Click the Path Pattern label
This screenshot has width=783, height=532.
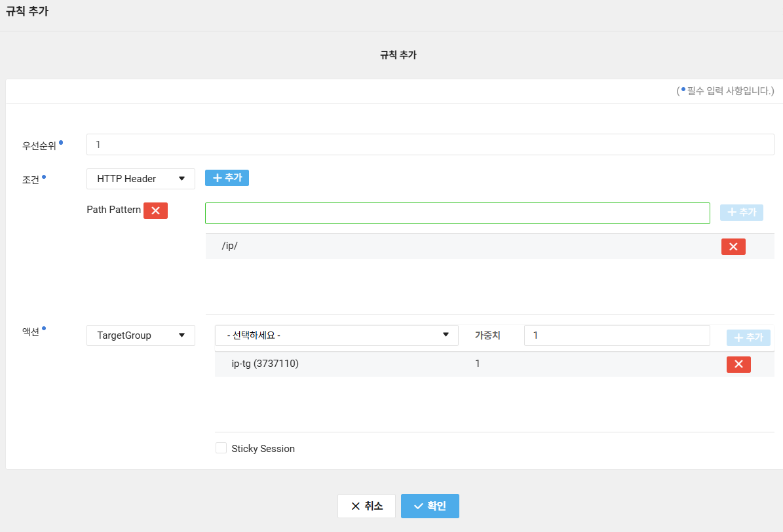click(x=114, y=210)
